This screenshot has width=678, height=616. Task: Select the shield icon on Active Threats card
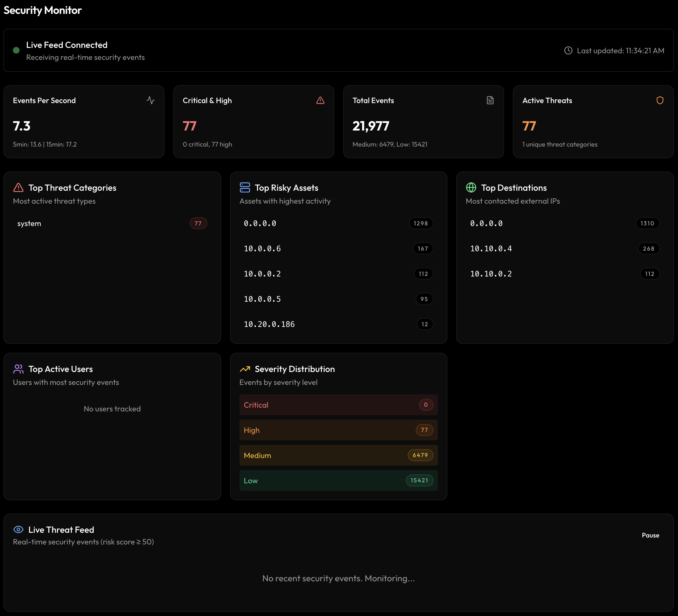point(660,100)
